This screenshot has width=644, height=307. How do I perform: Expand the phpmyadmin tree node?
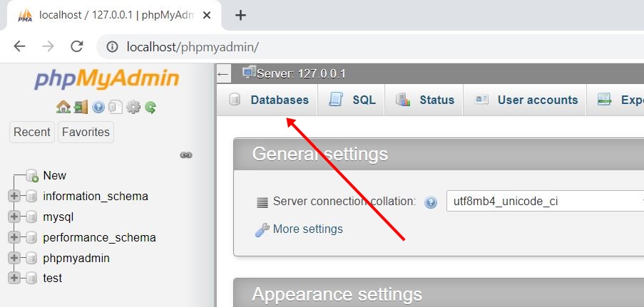coord(14,258)
